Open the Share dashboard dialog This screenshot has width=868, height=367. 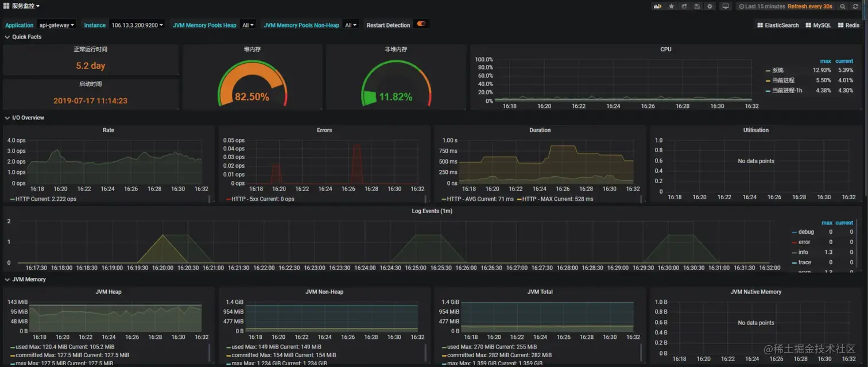tap(684, 6)
